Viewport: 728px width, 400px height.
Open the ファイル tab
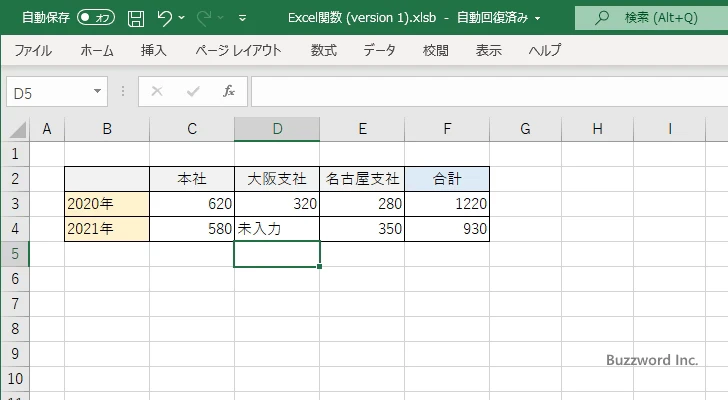33,50
